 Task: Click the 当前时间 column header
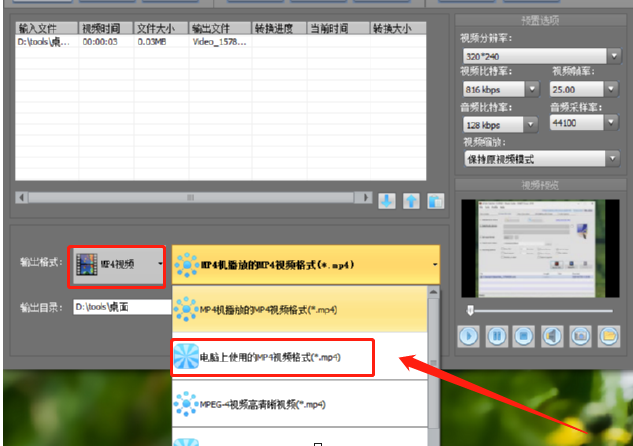(x=338, y=28)
